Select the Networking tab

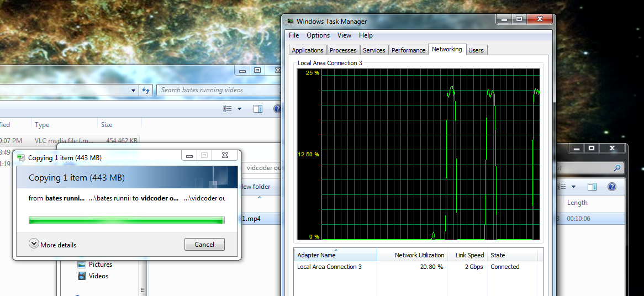(447, 49)
